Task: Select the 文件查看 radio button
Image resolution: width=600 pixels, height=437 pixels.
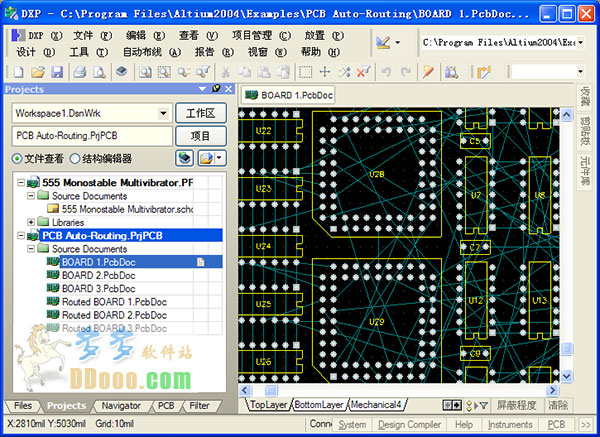Action: coord(17,158)
